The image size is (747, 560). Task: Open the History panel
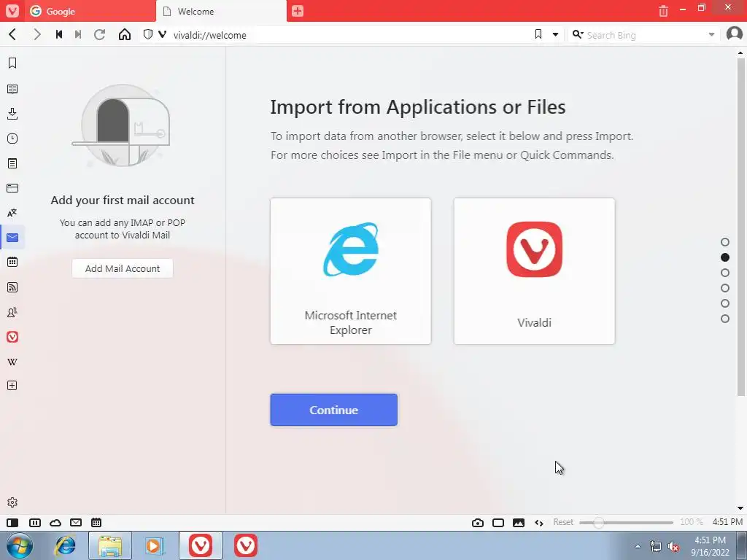tap(12, 139)
